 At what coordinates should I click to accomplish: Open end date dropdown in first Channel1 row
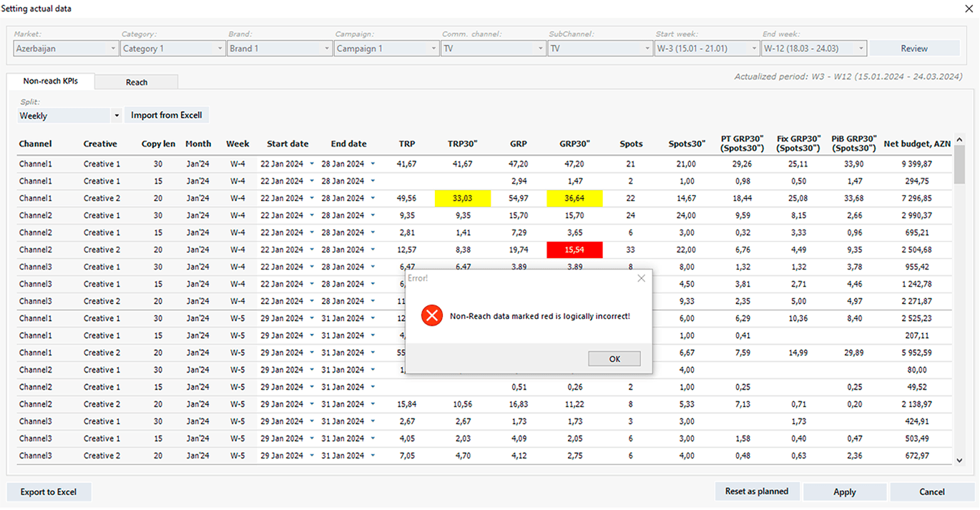[373, 164]
